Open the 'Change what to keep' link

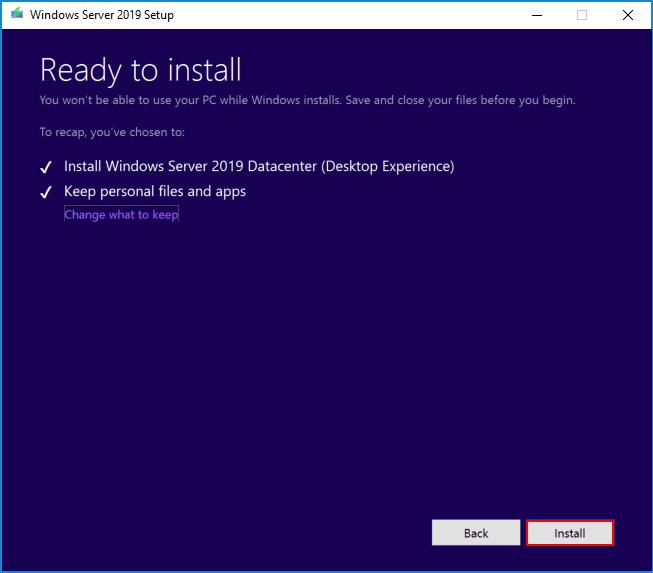[121, 214]
